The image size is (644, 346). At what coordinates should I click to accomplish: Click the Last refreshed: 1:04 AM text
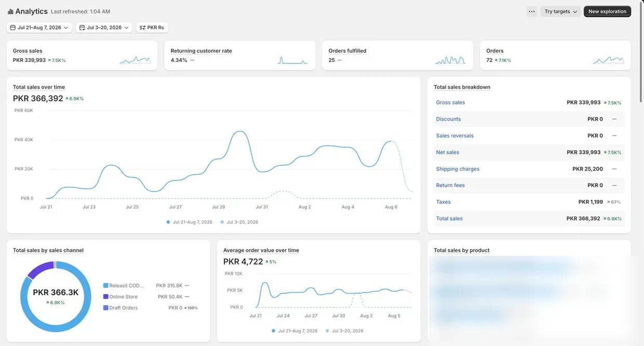click(81, 11)
